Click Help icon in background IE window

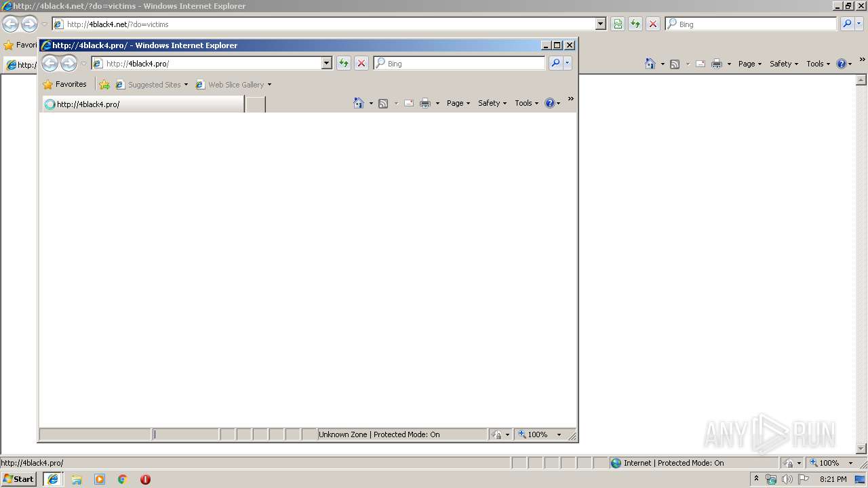pos(841,64)
